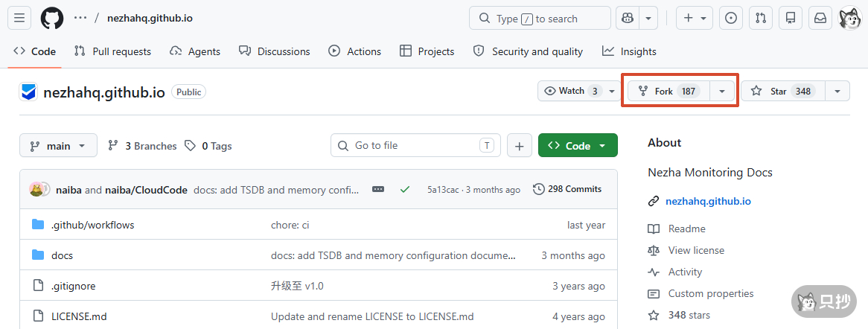View 3 Branches
Image resolution: width=868 pixels, height=329 pixels.
[x=142, y=146]
